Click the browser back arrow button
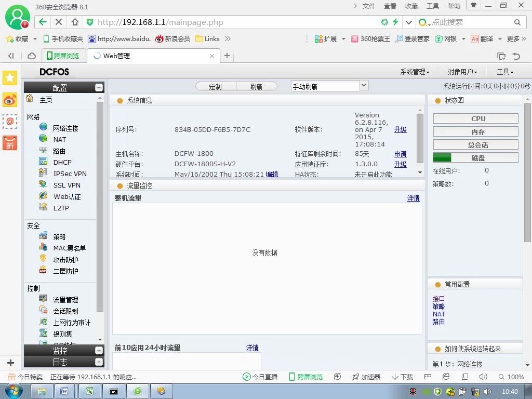This screenshot has height=399, width=532. tap(43, 22)
